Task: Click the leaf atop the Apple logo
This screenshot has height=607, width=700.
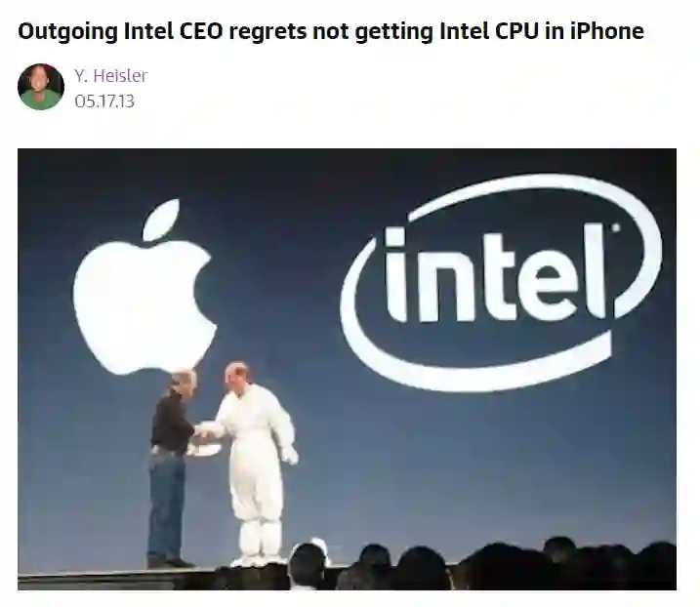Action: click(163, 220)
